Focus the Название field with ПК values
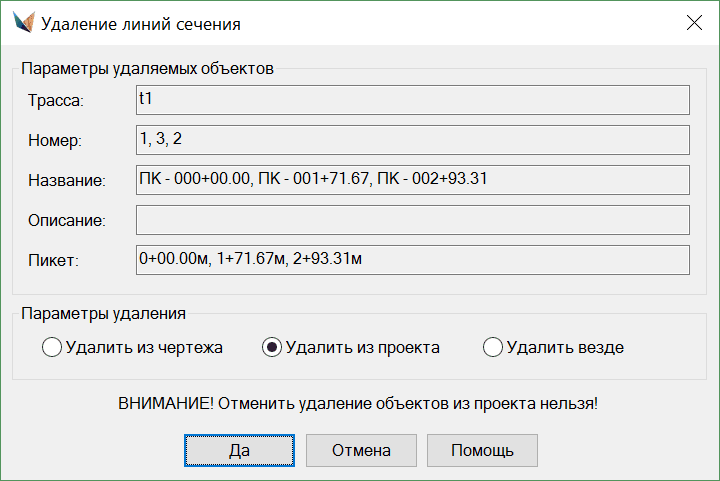This screenshot has width=720, height=481. (x=412, y=180)
